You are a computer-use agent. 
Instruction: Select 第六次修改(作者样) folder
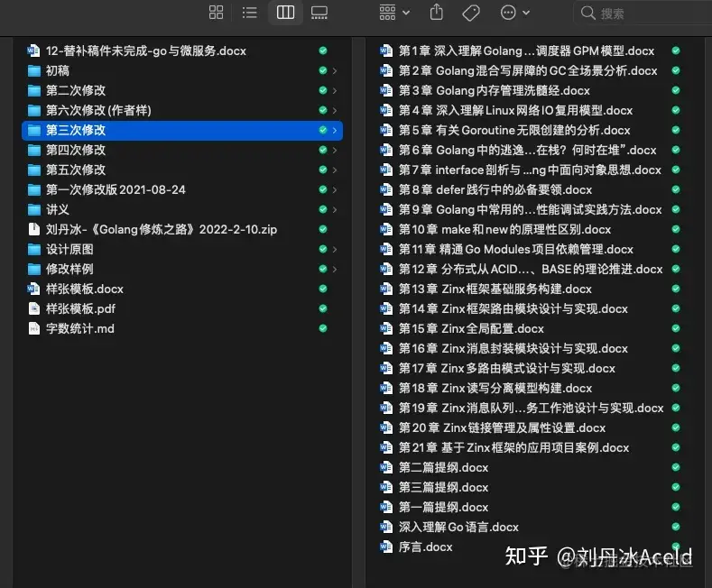(x=182, y=110)
